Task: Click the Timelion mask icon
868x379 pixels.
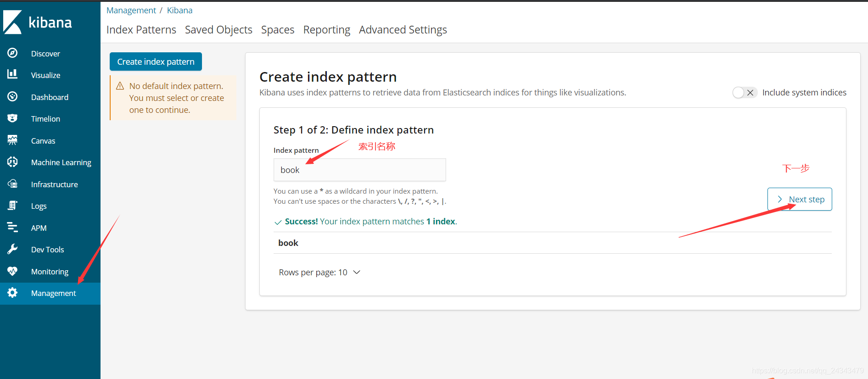Action: coord(12,118)
